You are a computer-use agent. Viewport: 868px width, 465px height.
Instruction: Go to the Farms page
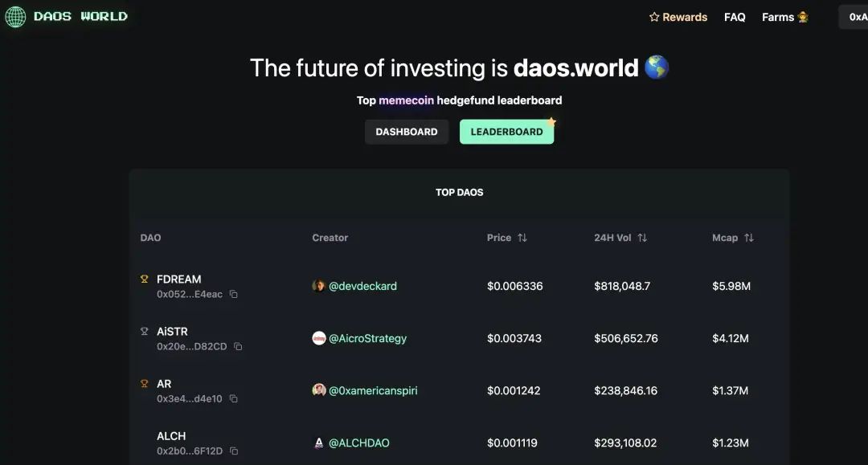coord(785,17)
